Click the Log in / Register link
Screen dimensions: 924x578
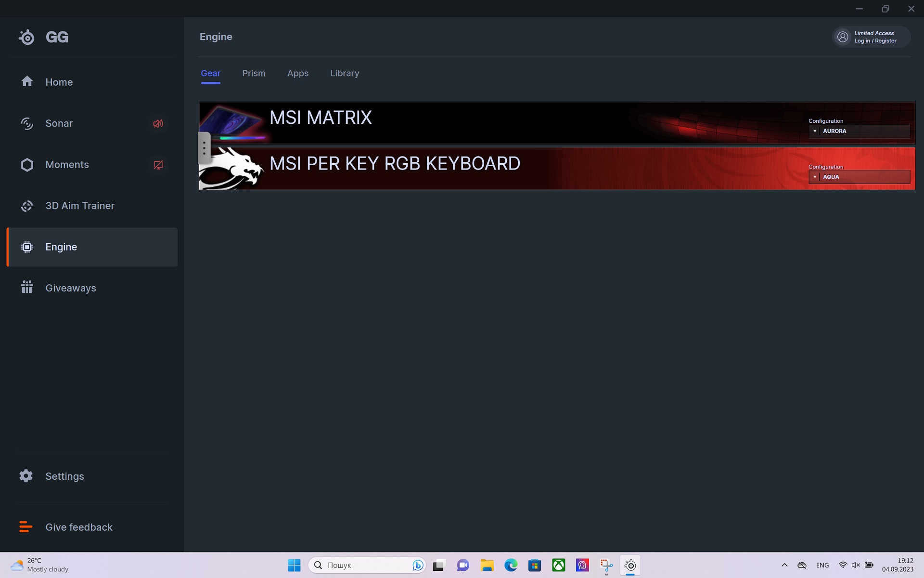click(x=875, y=41)
